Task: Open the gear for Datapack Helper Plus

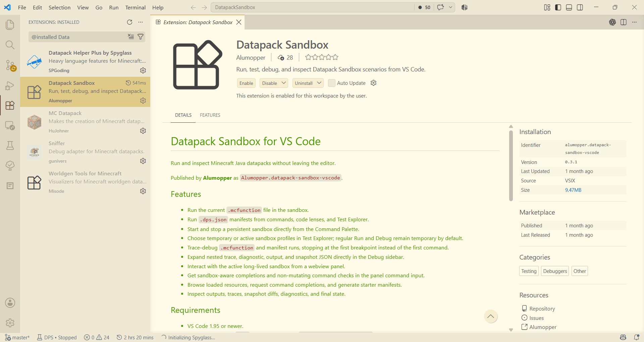Action: (x=143, y=70)
